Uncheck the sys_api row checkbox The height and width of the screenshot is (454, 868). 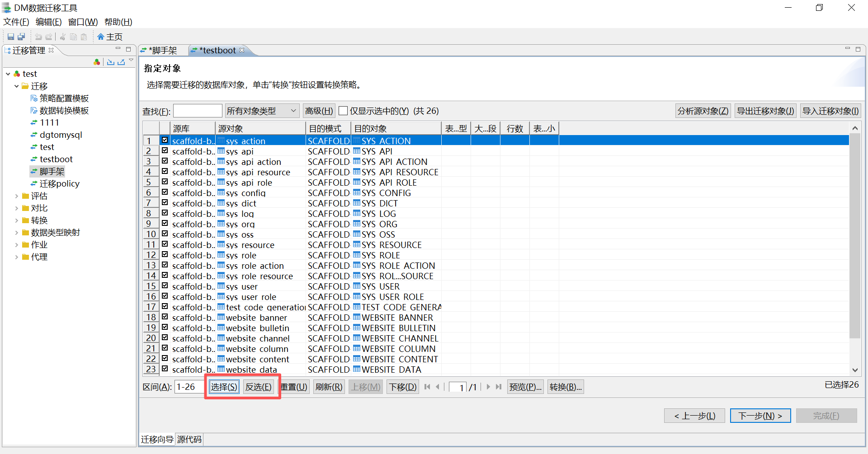(165, 150)
